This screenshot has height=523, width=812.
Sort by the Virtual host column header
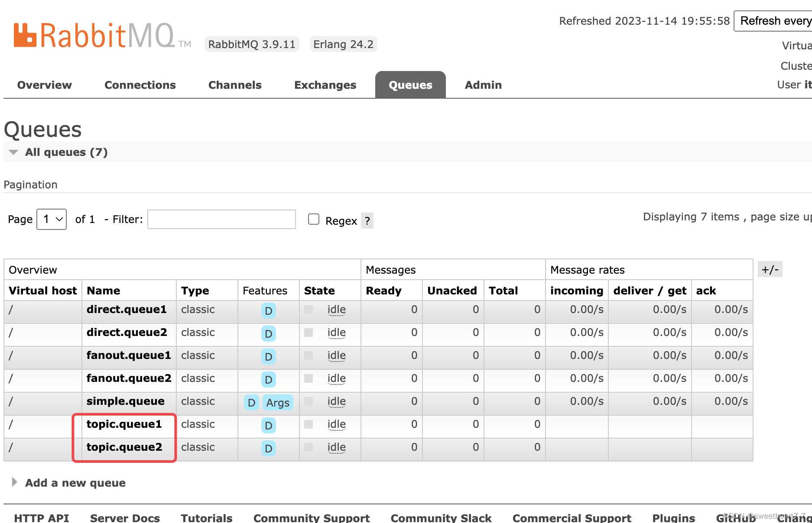42,291
